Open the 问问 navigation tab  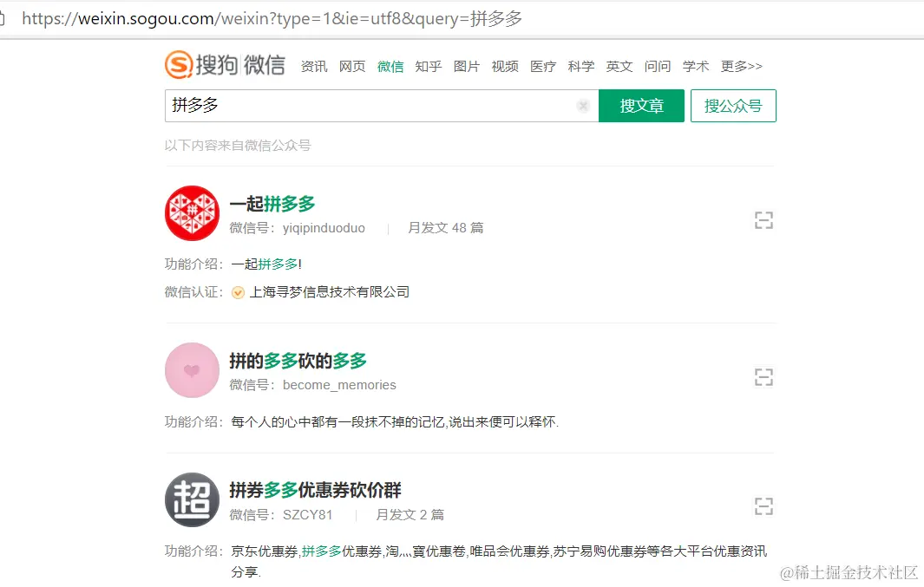click(x=658, y=67)
